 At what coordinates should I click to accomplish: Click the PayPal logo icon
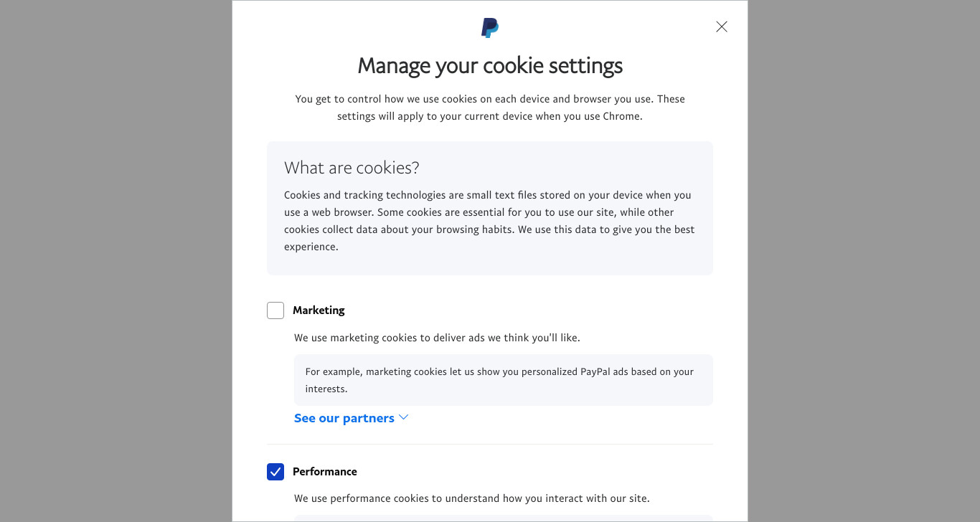tap(490, 28)
